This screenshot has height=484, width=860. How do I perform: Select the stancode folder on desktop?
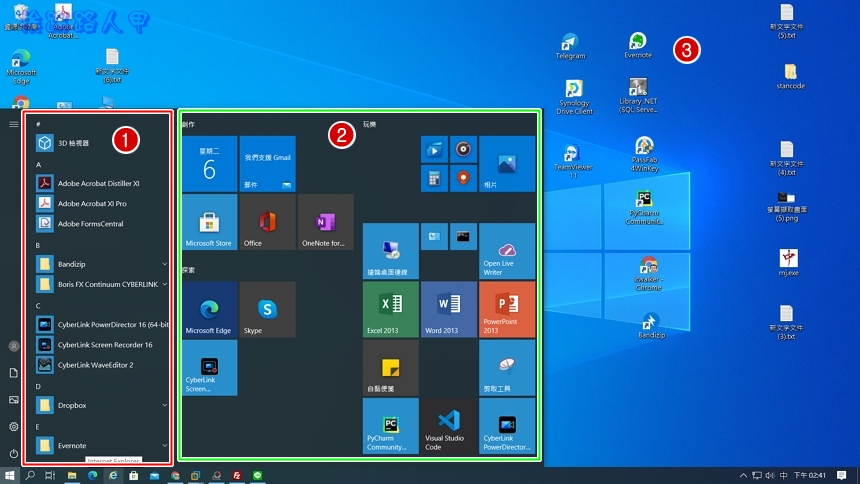[790, 77]
